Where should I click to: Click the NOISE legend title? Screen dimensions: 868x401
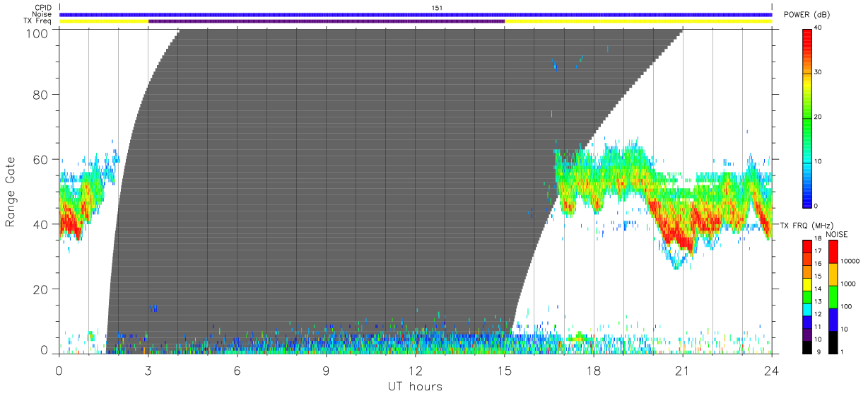tap(838, 234)
